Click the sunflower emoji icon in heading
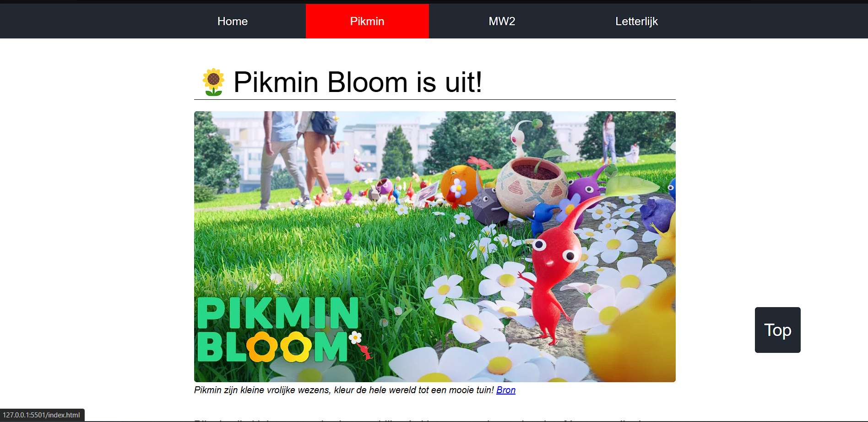 point(213,82)
